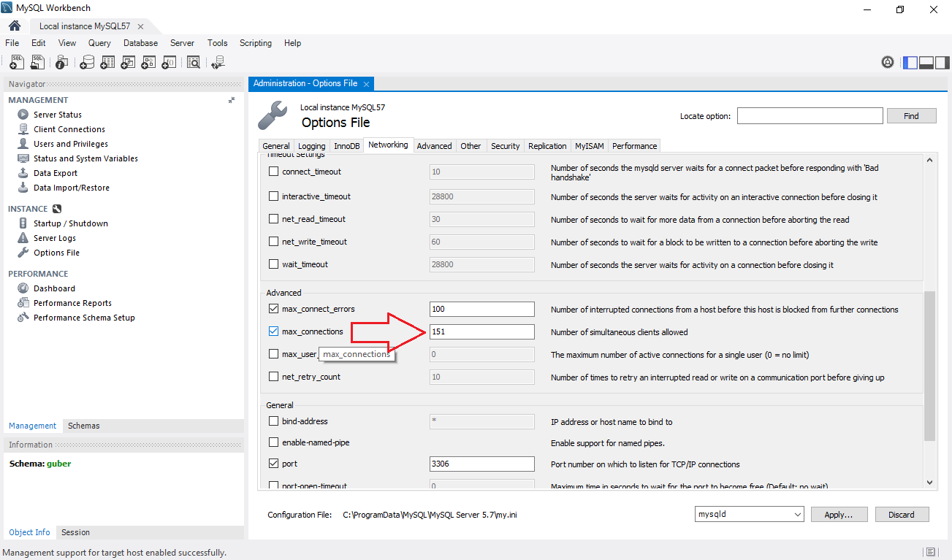The height and width of the screenshot is (560, 952).
Task: Click create new schema toolbar icon
Action: (x=87, y=63)
